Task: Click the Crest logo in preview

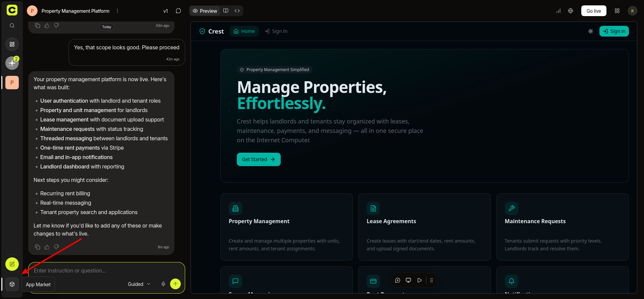Action: click(x=211, y=31)
